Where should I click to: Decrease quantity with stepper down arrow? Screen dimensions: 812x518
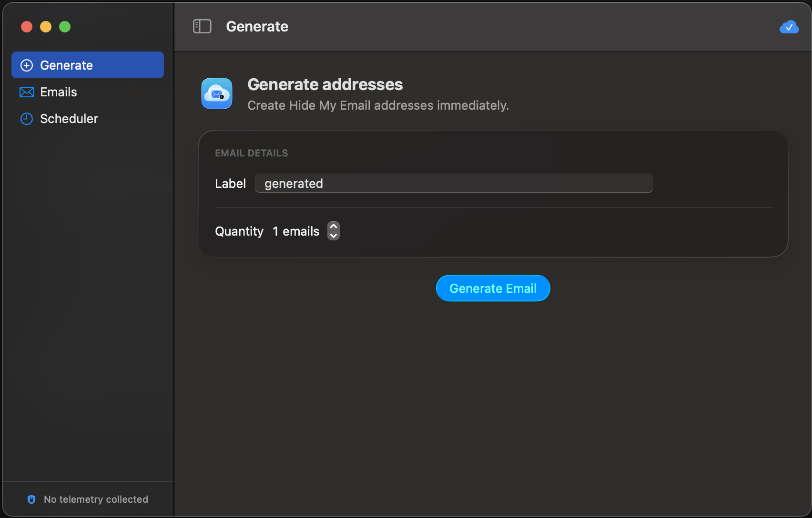coord(334,236)
